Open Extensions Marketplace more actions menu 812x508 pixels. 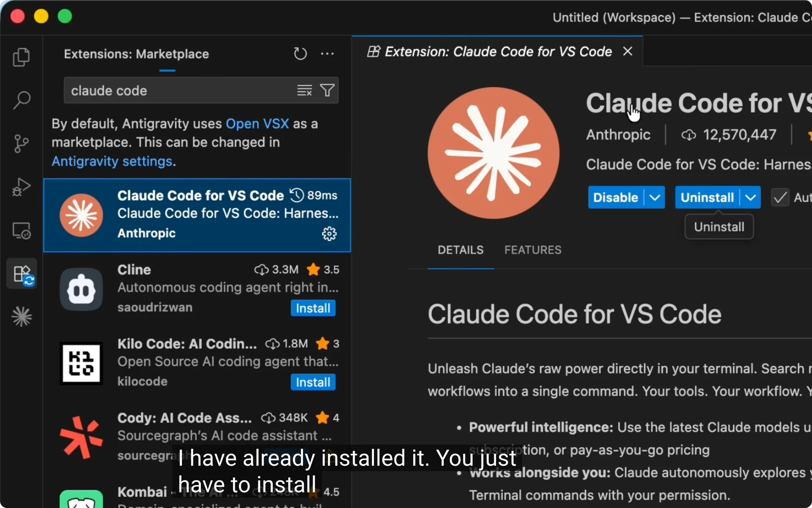pos(327,54)
